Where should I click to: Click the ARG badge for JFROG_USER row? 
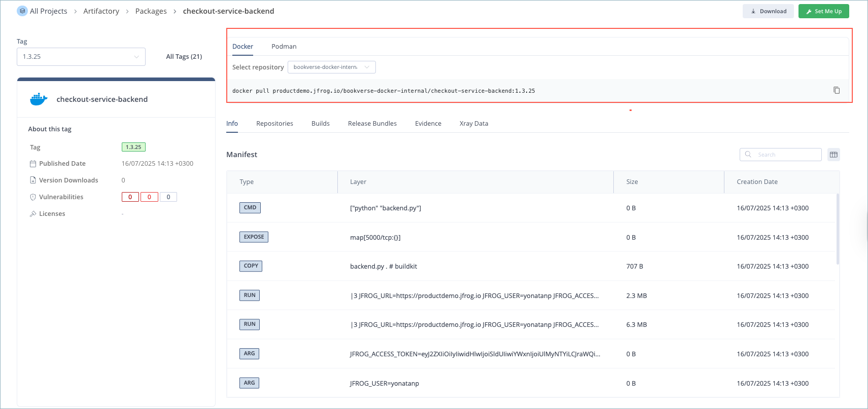tap(249, 383)
